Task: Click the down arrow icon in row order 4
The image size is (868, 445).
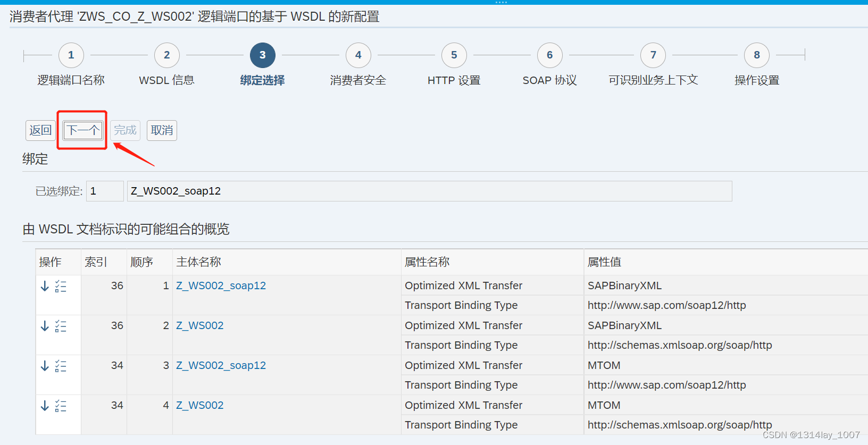Action: [x=45, y=406]
